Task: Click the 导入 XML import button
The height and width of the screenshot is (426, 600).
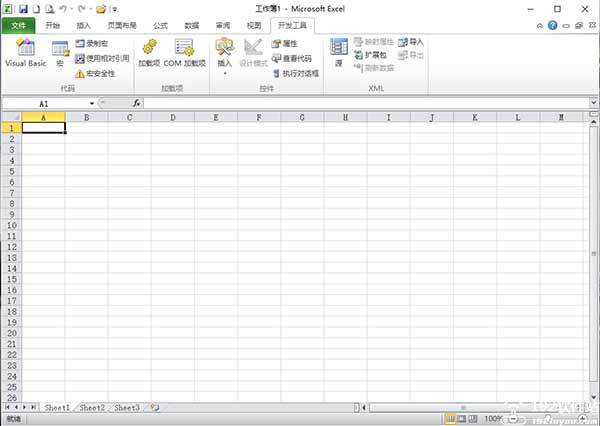Action: [411, 42]
